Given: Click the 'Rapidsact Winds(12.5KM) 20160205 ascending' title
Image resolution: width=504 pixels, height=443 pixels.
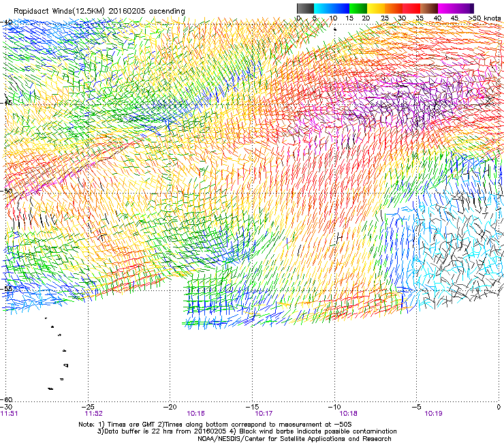Looking at the screenshot, I should click(99, 12).
